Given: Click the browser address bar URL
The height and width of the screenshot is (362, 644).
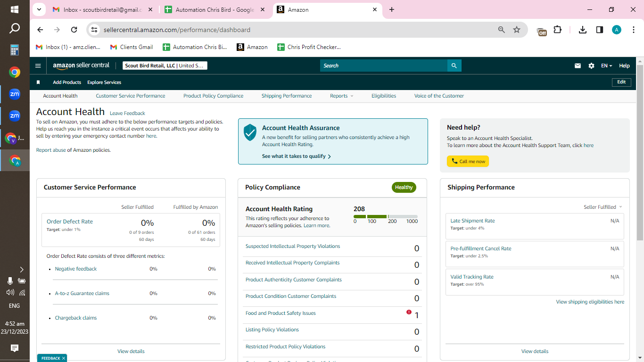Looking at the screenshot, I should click(x=177, y=30).
